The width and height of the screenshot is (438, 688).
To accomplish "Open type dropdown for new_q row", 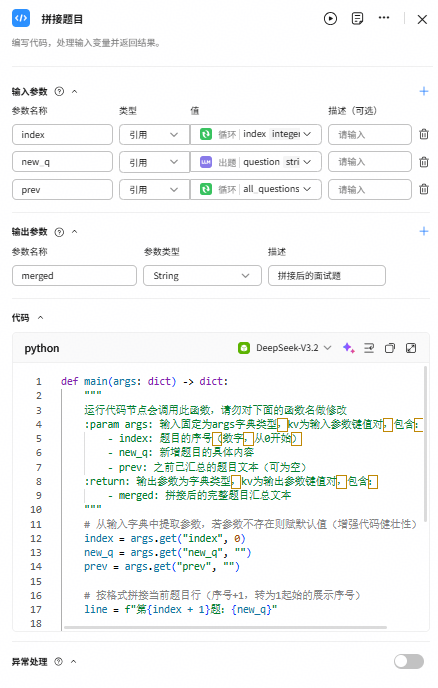I will pos(154,162).
